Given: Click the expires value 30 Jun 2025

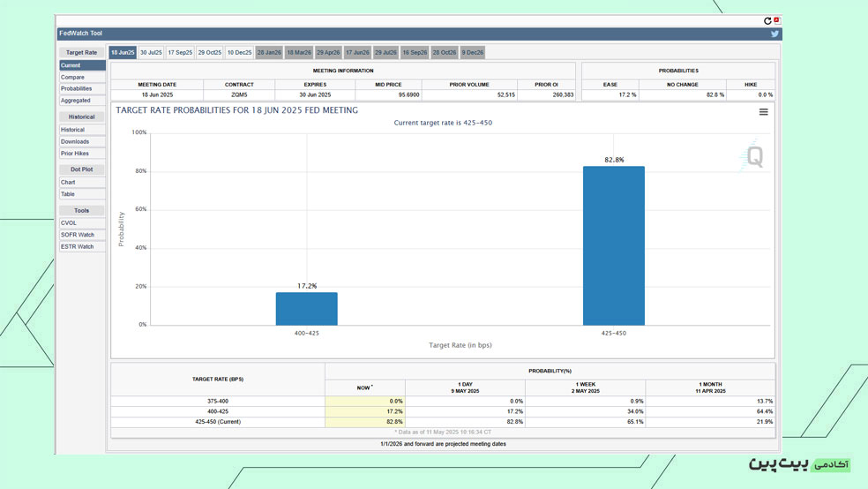Looking at the screenshot, I should (x=315, y=95).
